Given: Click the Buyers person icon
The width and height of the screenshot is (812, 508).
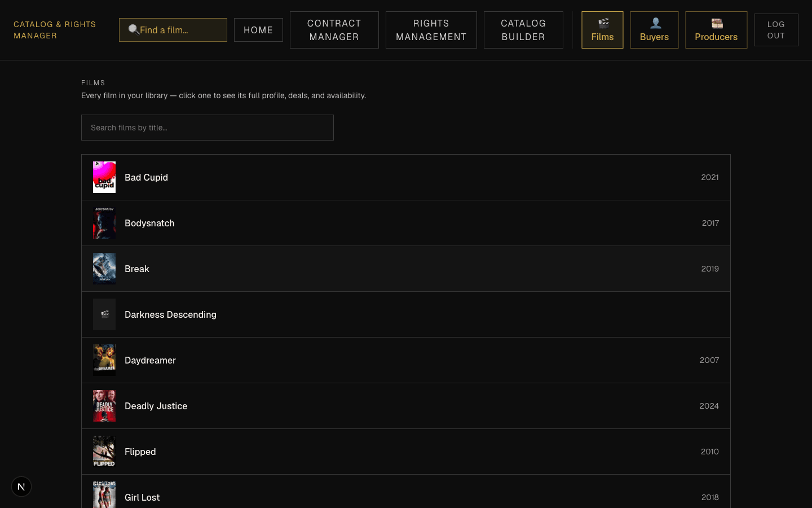Looking at the screenshot, I should pos(655,23).
